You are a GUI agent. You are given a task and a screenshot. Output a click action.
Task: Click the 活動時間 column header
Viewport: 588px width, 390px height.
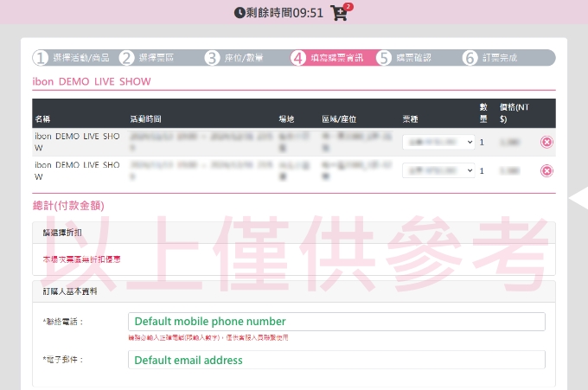146,118
